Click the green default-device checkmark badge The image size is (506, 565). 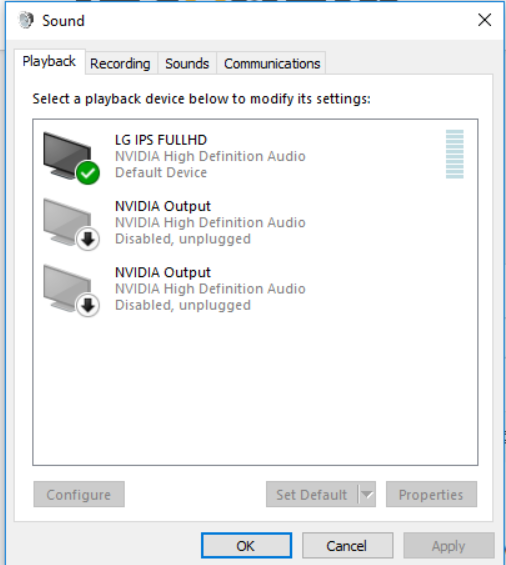tap(88, 173)
